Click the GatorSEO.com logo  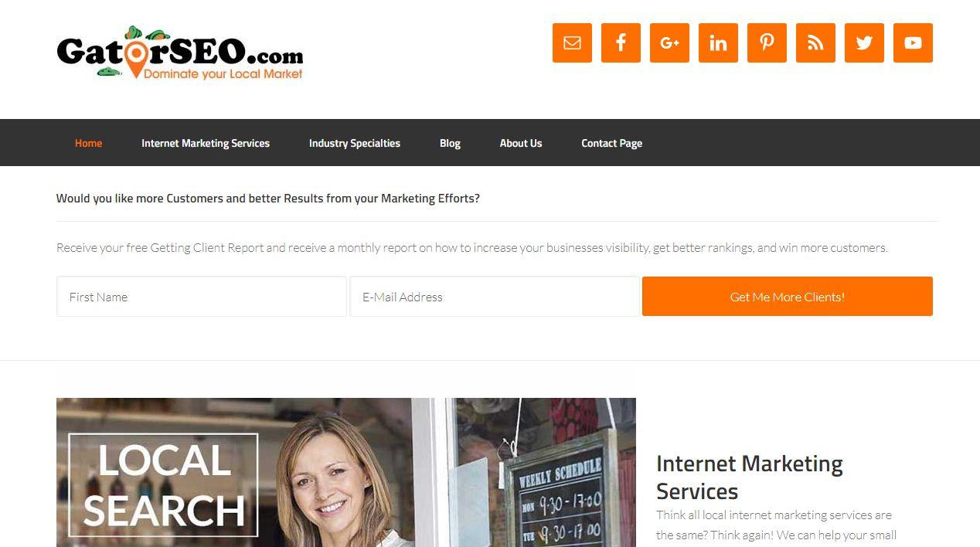180,53
